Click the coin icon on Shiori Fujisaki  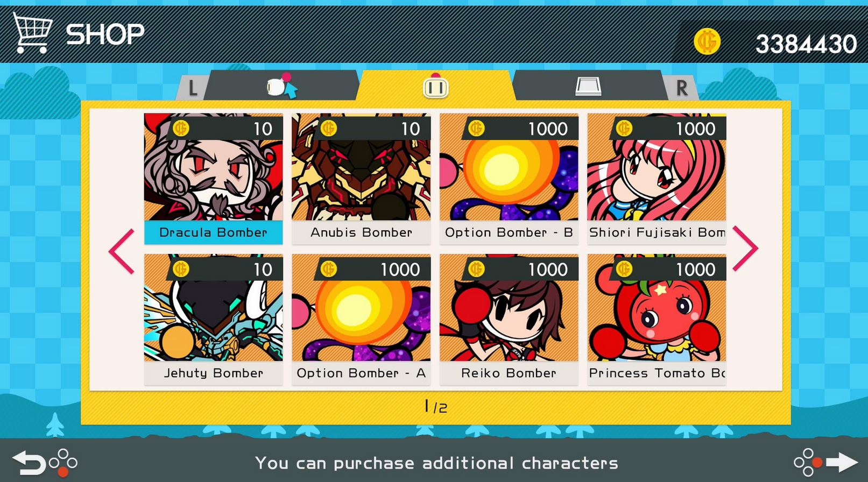pos(624,128)
